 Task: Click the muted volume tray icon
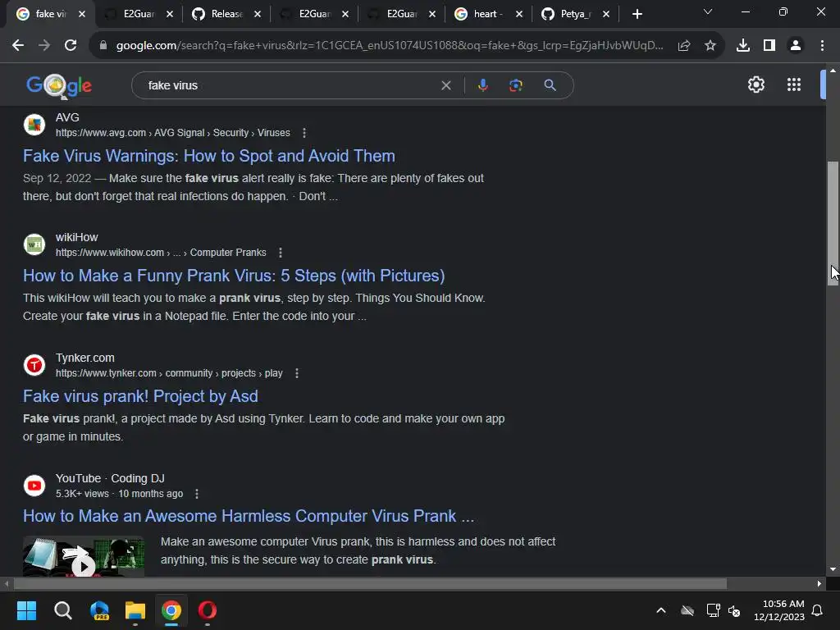click(x=734, y=610)
